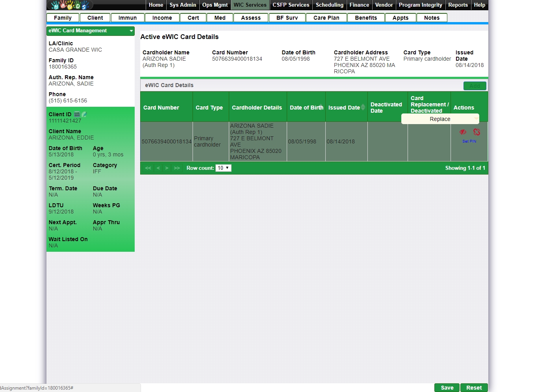The width and height of the screenshot is (534, 392).
Task: Click the red eye icon in Actions column
Action: click(463, 132)
